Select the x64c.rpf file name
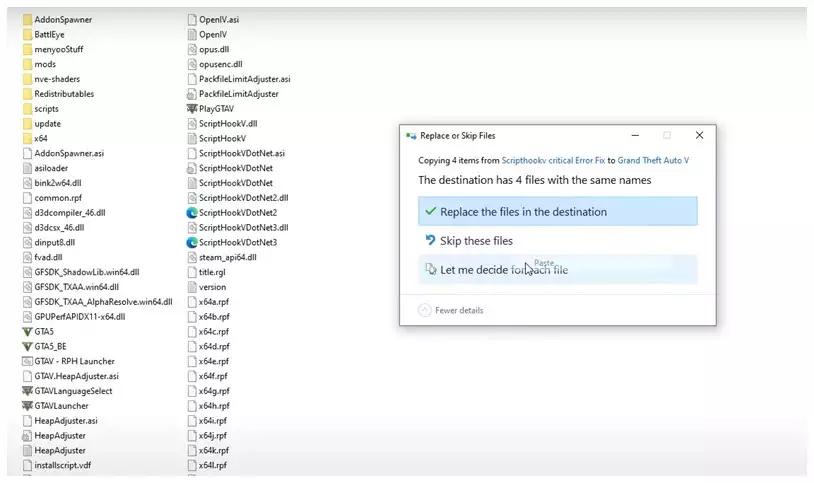This screenshot has width=814, height=483. (x=214, y=331)
